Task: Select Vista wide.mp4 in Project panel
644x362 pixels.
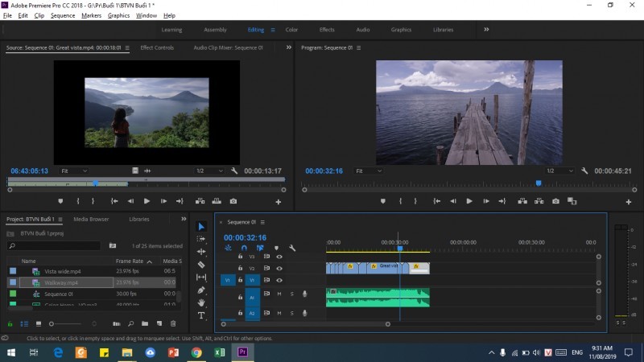Action: (x=63, y=271)
